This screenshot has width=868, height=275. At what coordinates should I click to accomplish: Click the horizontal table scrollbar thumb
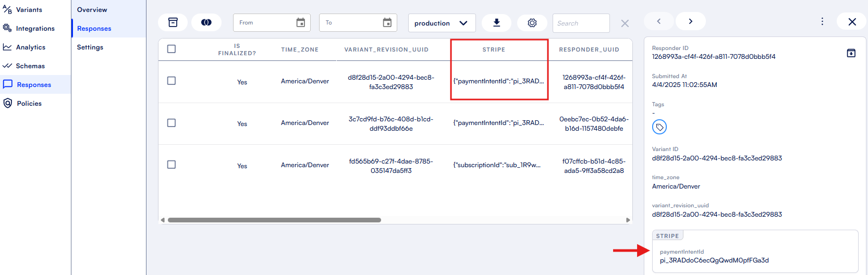274,220
